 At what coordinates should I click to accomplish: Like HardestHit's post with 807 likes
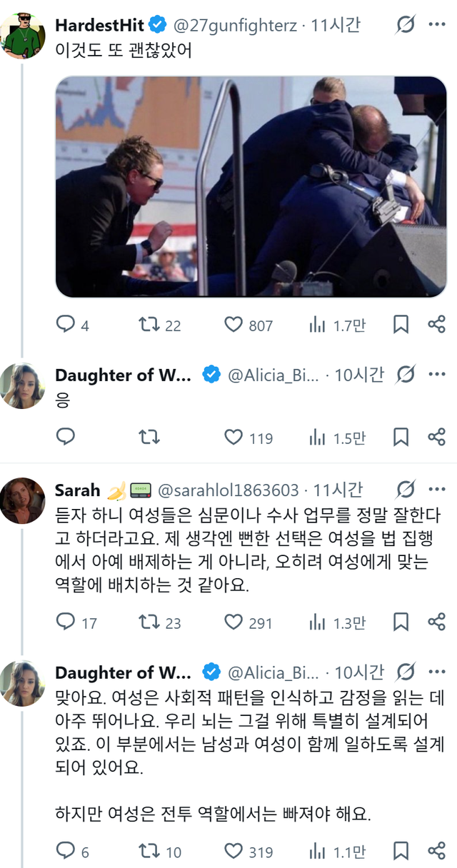click(x=234, y=325)
